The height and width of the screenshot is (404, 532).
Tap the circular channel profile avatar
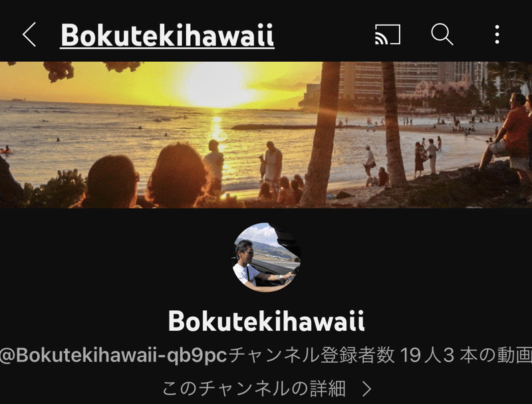point(267,257)
